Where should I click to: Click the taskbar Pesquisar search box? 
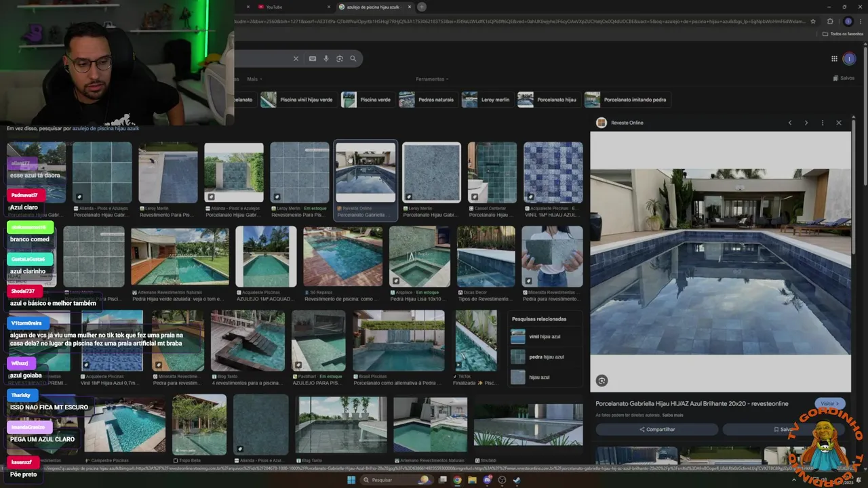397,480
